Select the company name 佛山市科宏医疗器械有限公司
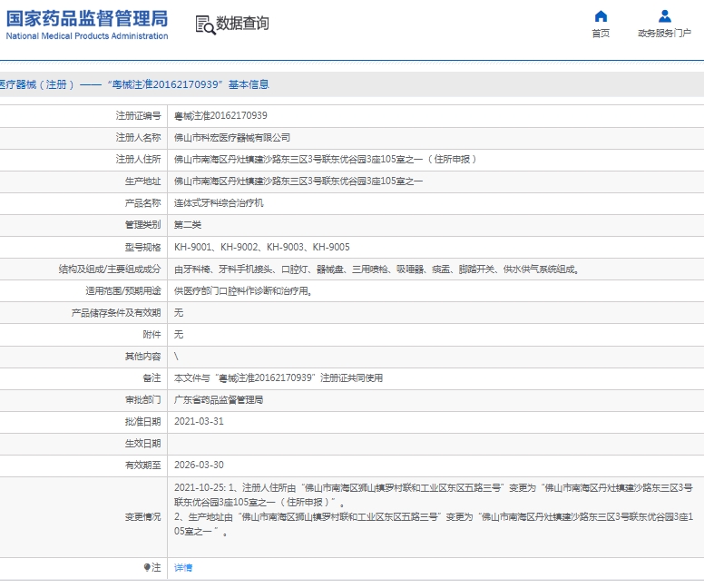 (232, 138)
